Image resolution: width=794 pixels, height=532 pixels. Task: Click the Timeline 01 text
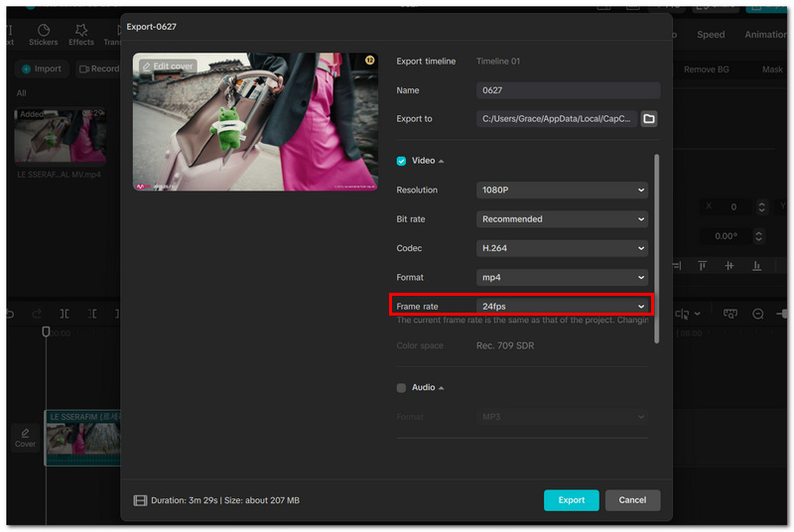[498, 62]
